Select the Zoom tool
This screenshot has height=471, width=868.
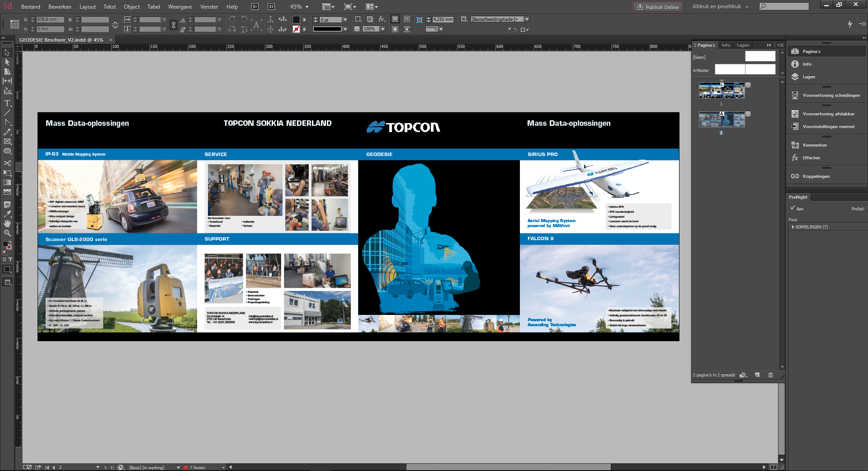click(7, 233)
